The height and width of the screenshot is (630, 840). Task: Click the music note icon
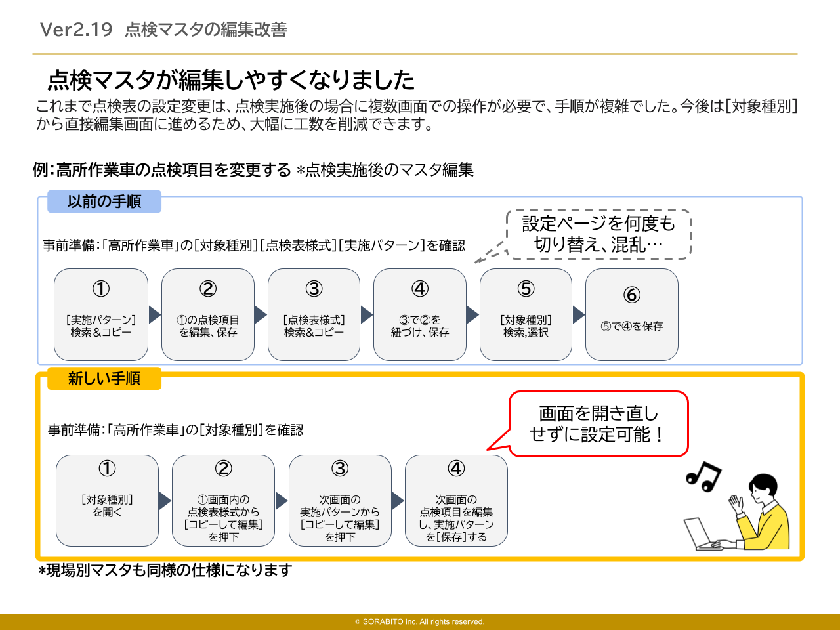(703, 476)
